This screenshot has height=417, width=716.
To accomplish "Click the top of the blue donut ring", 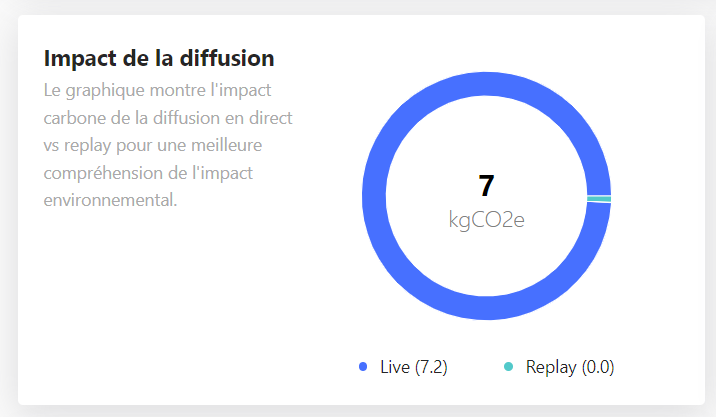I will pyautogui.click(x=487, y=86).
